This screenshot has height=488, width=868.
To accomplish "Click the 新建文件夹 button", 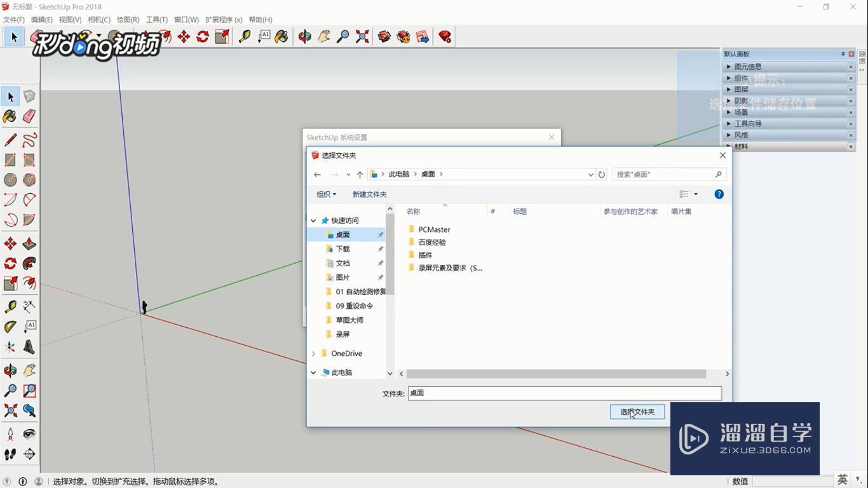I will pyautogui.click(x=369, y=194).
